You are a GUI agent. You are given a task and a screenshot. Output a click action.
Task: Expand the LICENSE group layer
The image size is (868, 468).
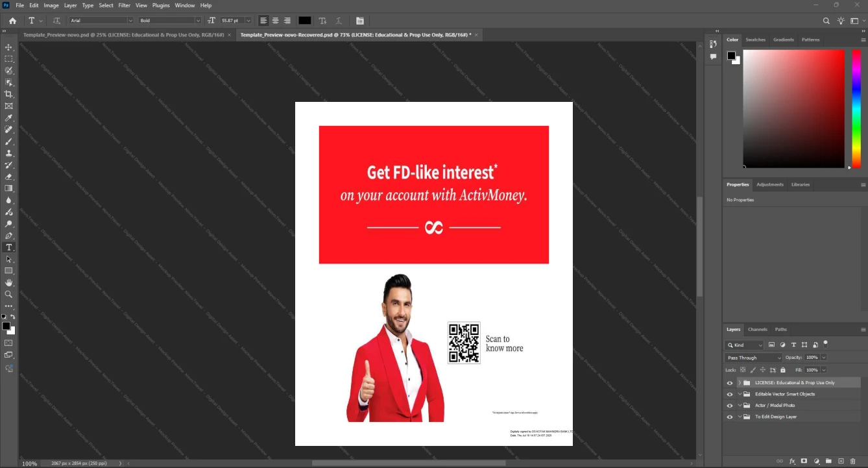tap(740, 383)
